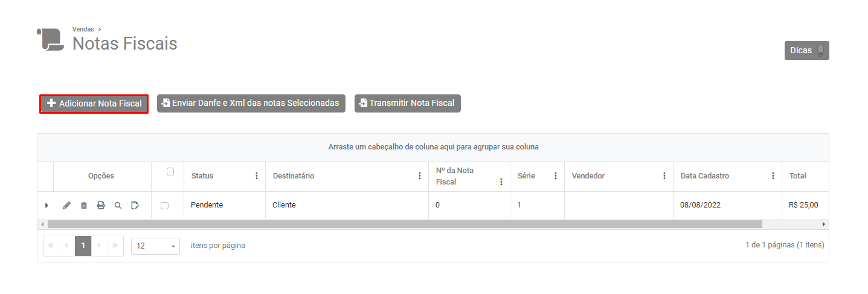868x294 pixels.
Task: Expand the invoice row details arrow
Action: click(x=47, y=206)
